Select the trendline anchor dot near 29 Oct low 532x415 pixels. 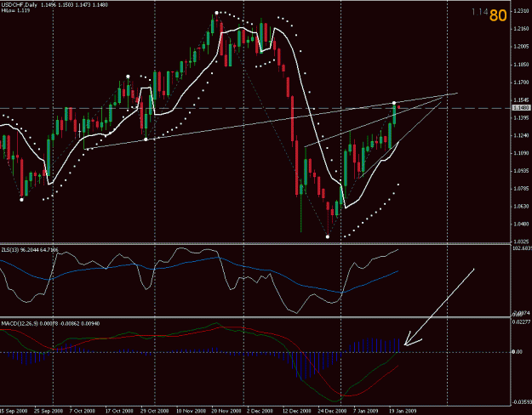point(146,139)
